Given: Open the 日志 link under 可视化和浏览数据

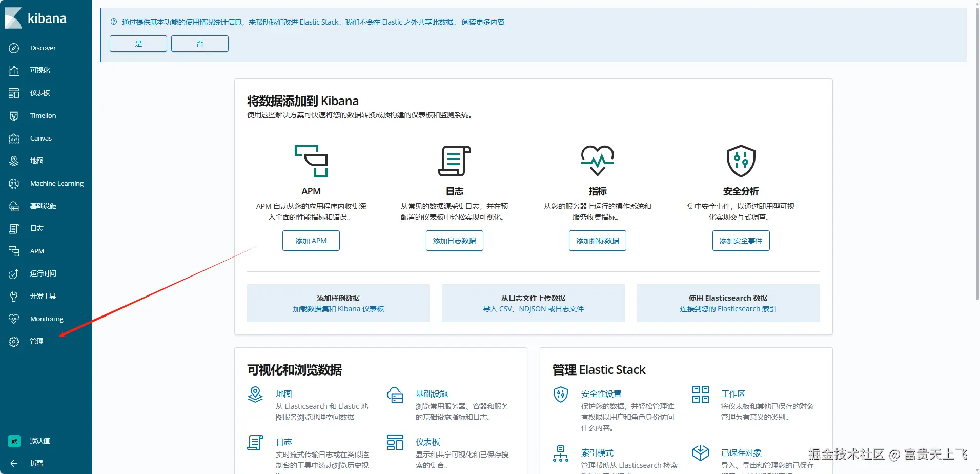Looking at the screenshot, I should pos(284,442).
